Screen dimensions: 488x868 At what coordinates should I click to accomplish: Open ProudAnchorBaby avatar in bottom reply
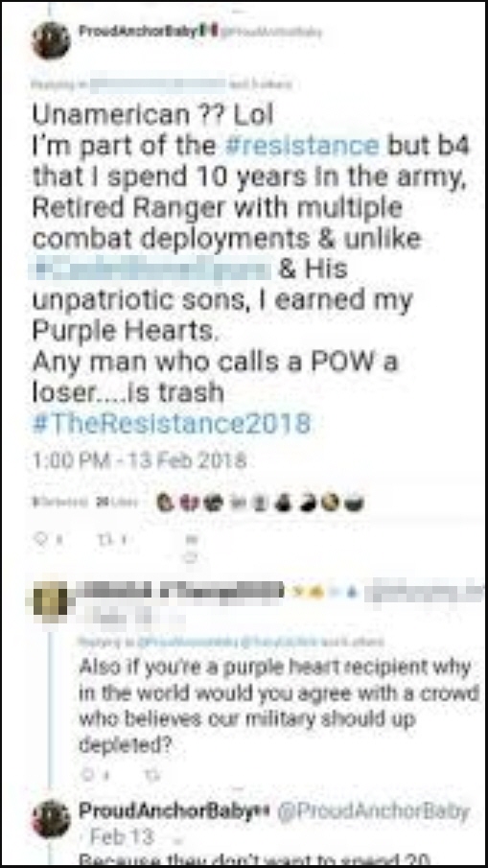pos(51,819)
